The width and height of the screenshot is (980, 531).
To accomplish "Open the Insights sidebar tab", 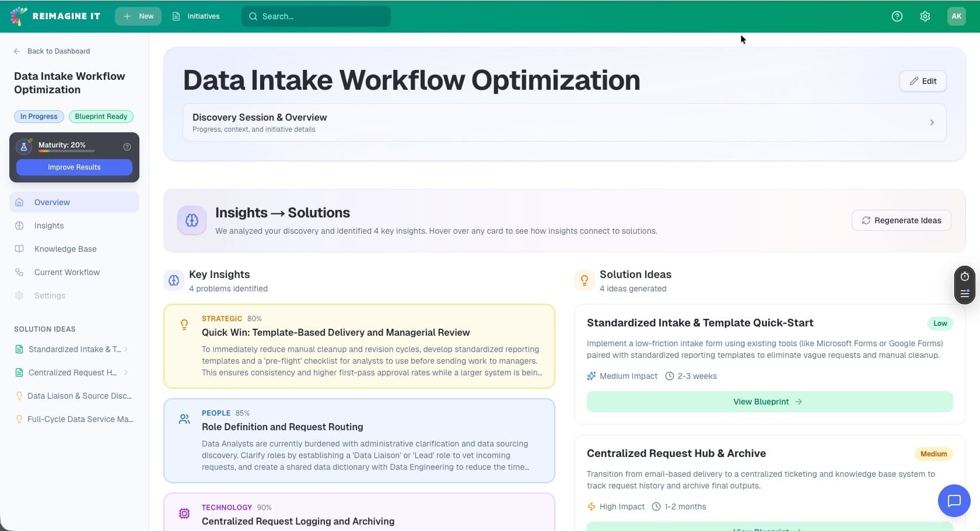I will coord(49,226).
